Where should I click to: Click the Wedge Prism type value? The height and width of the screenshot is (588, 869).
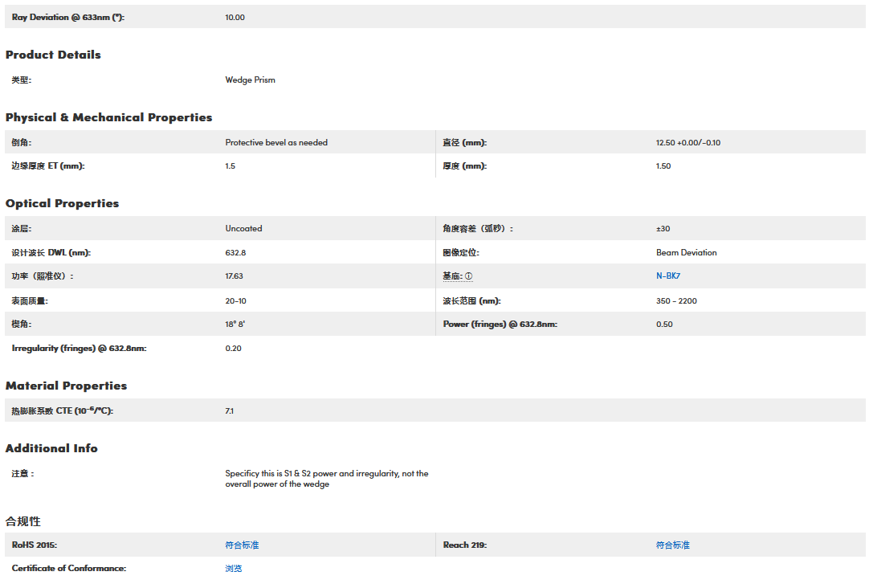click(x=250, y=80)
